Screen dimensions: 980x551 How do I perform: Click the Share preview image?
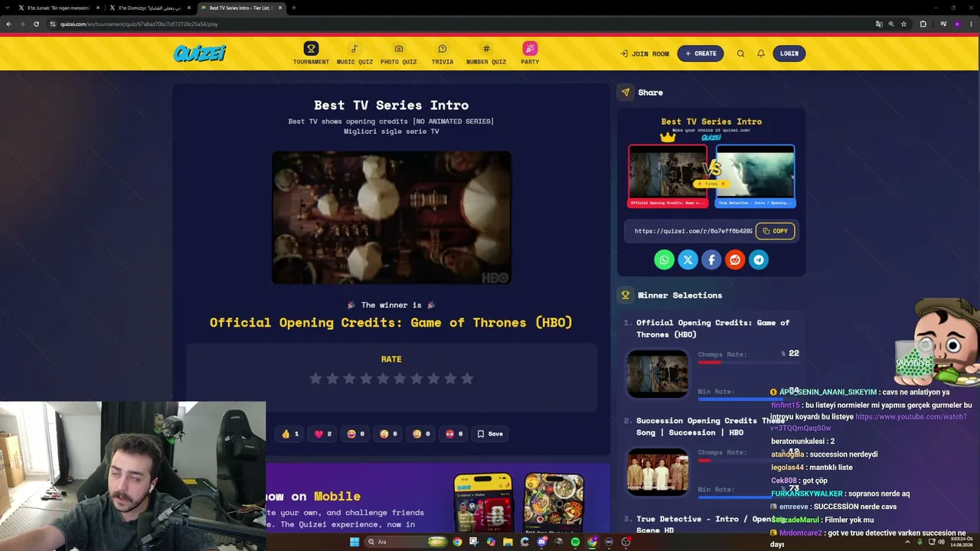click(711, 163)
